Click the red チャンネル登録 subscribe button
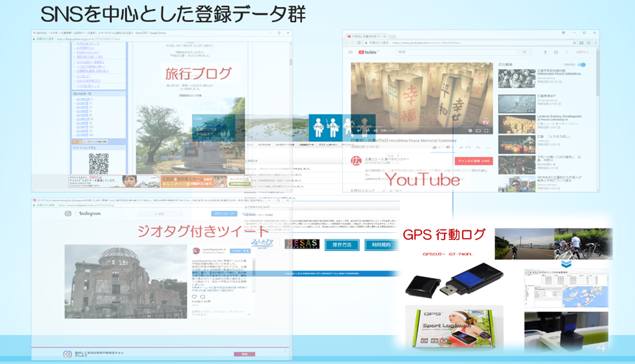This screenshot has height=364, width=635. pos(474,161)
